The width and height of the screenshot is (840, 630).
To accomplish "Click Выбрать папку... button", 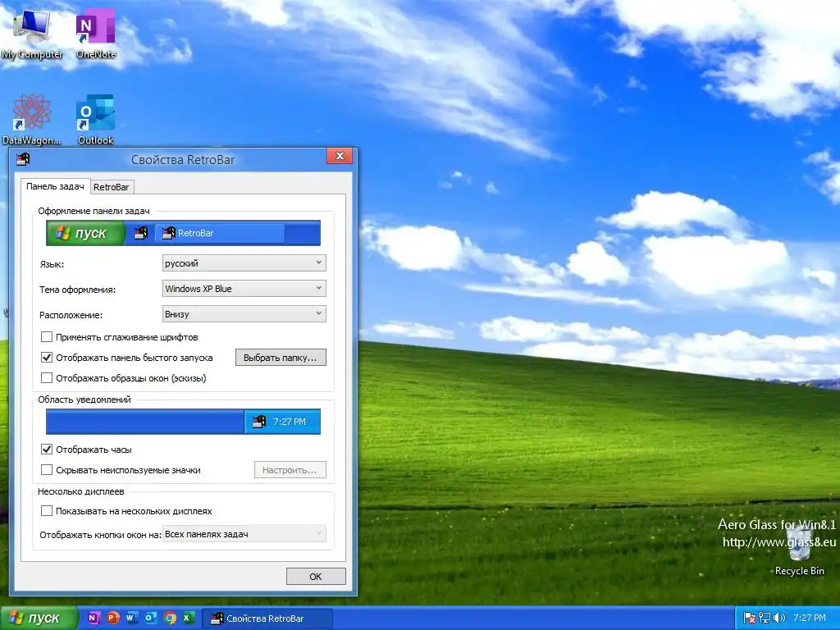I will tap(281, 358).
